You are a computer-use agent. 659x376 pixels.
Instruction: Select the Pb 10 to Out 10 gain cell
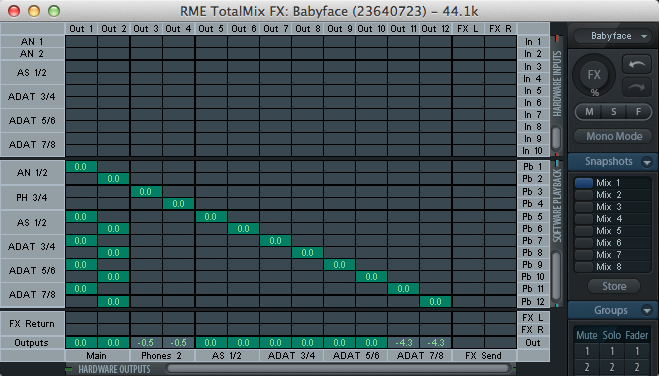coord(371,277)
